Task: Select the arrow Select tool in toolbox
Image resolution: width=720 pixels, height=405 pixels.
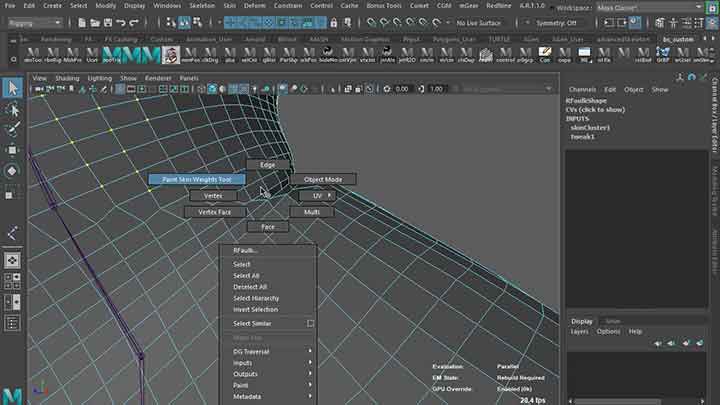Action: 12,88
